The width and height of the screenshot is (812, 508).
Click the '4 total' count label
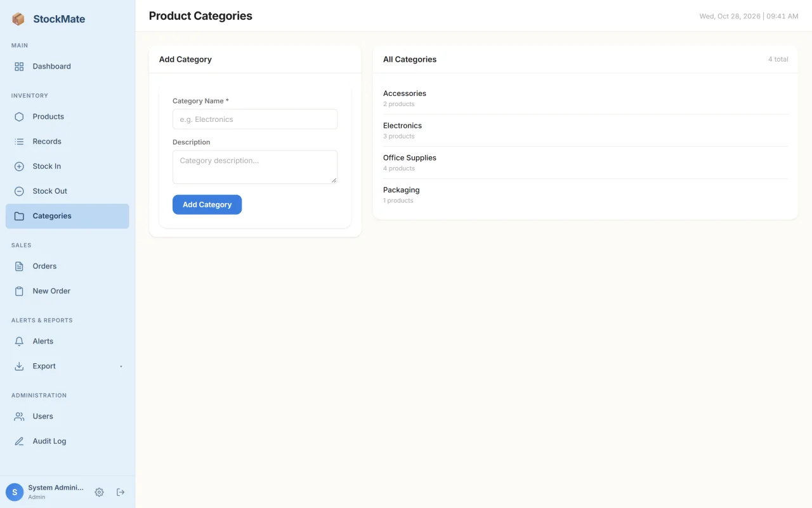point(778,59)
